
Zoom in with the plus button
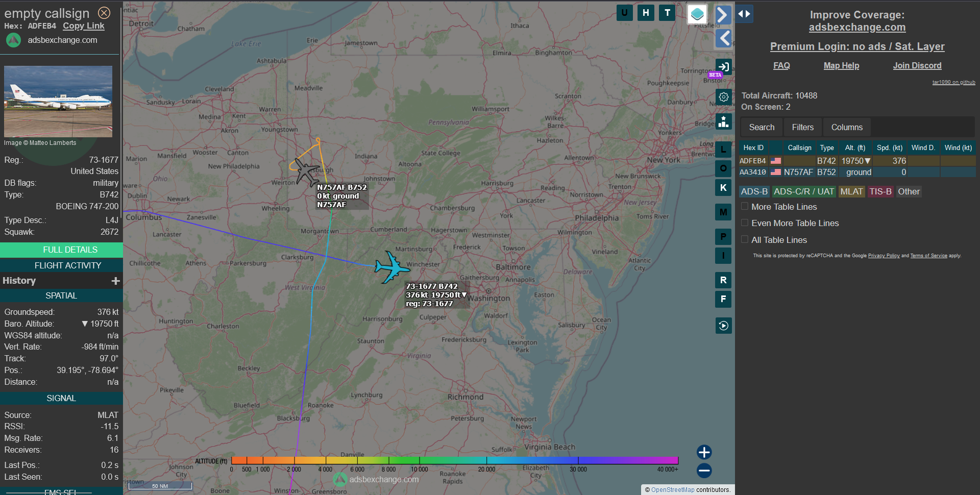[x=704, y=452]
